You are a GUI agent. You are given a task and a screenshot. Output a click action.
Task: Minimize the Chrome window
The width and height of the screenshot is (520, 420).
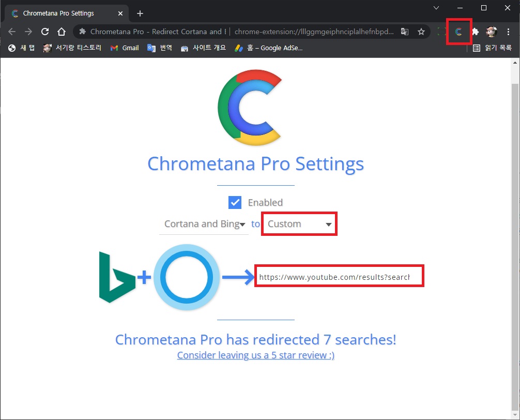(460, 8)
